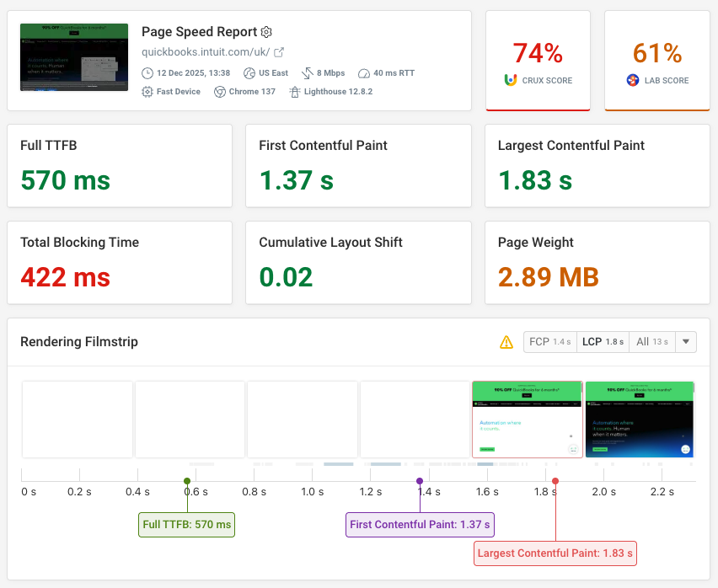Click the US East region globe icon
718x588 pixels.
click(x=249, y=72)
